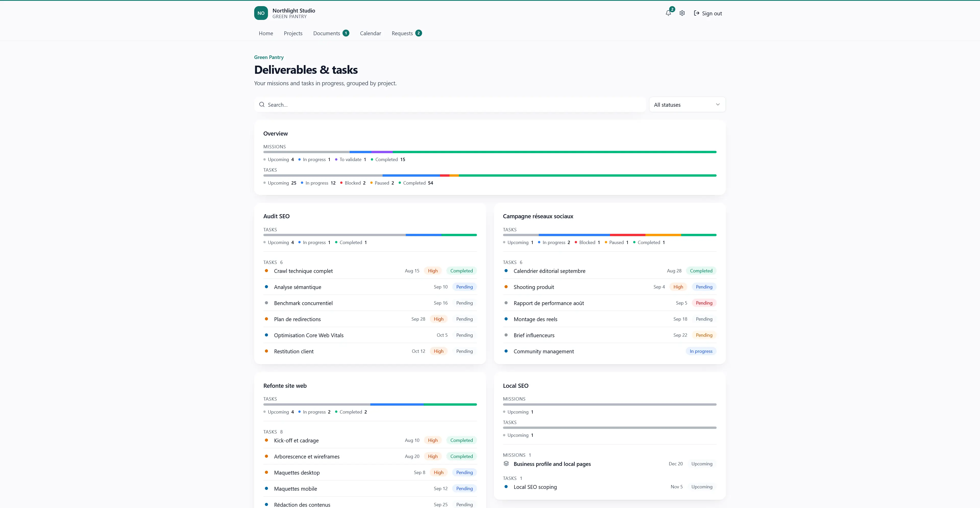This screenshot has height=508, width=980.
Task: Click the Overview missions progress bar
Action: coord(490,152)
